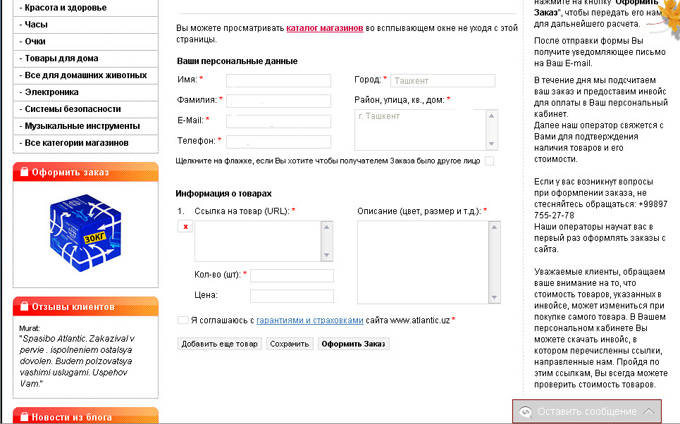Click Информация о товарах heading
This screenshot has height=424, width=680.
click(224, 193)
